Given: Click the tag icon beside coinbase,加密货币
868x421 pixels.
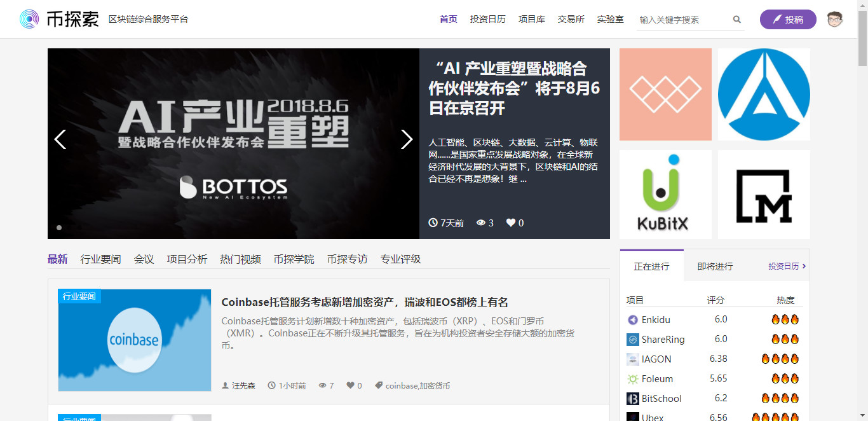Looking at the screenshot, I should [379, 385].
